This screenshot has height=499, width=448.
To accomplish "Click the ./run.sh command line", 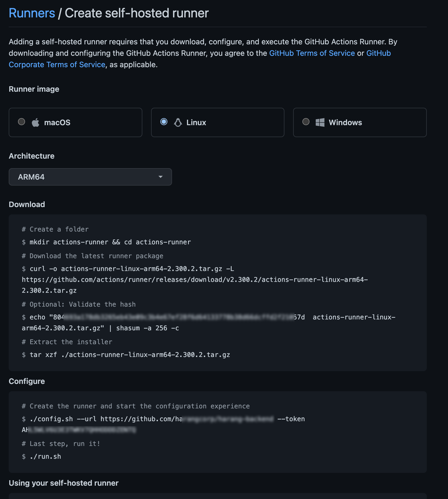I will 41,457.
